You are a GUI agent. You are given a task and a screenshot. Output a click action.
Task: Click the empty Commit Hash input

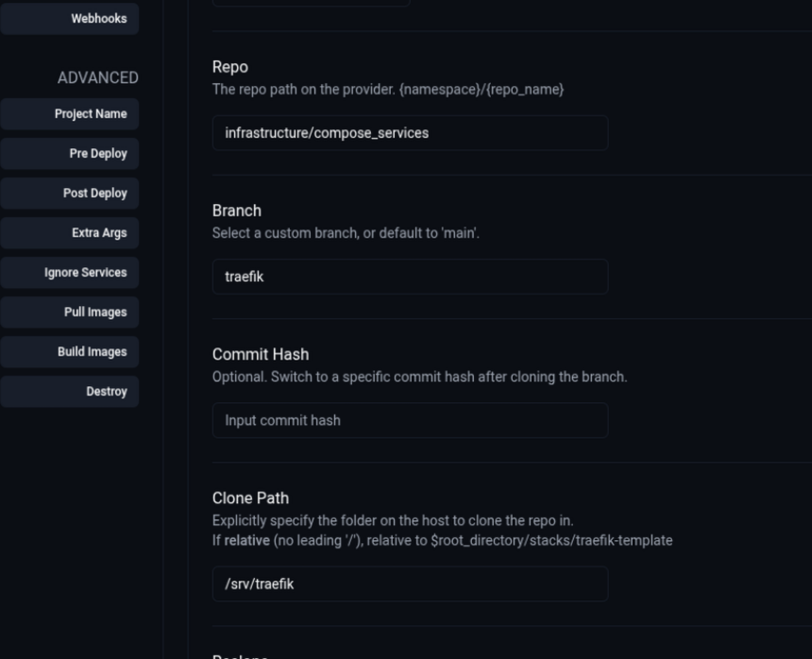(x=410, y=421)
